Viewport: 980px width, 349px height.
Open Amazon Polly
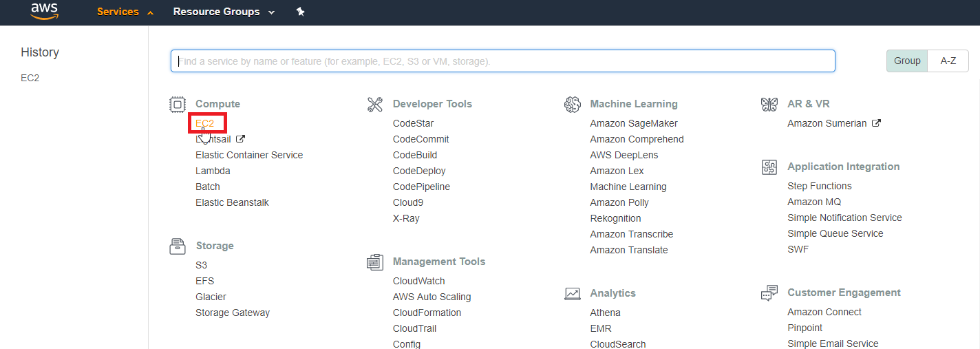(x=619, y=202)
